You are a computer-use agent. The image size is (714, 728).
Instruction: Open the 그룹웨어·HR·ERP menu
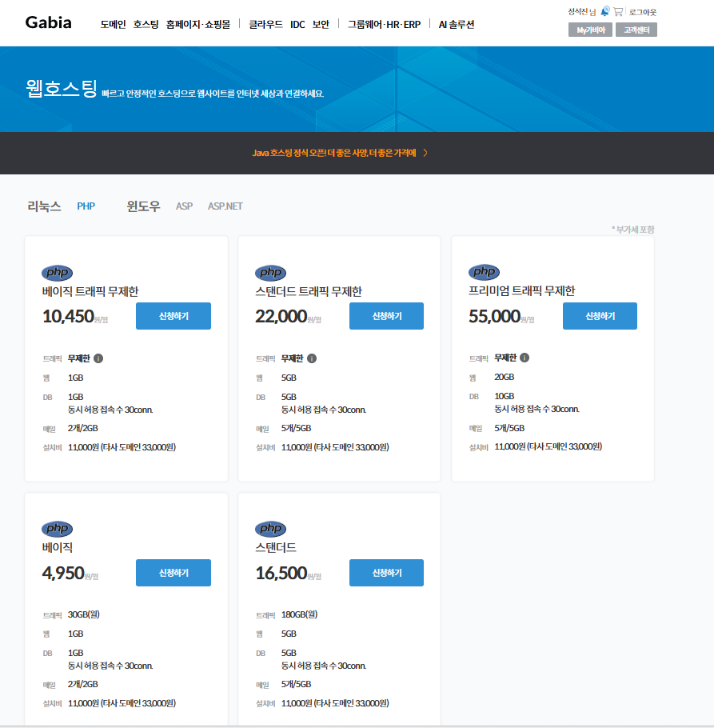pyautogui.click(x=384, y=25)
